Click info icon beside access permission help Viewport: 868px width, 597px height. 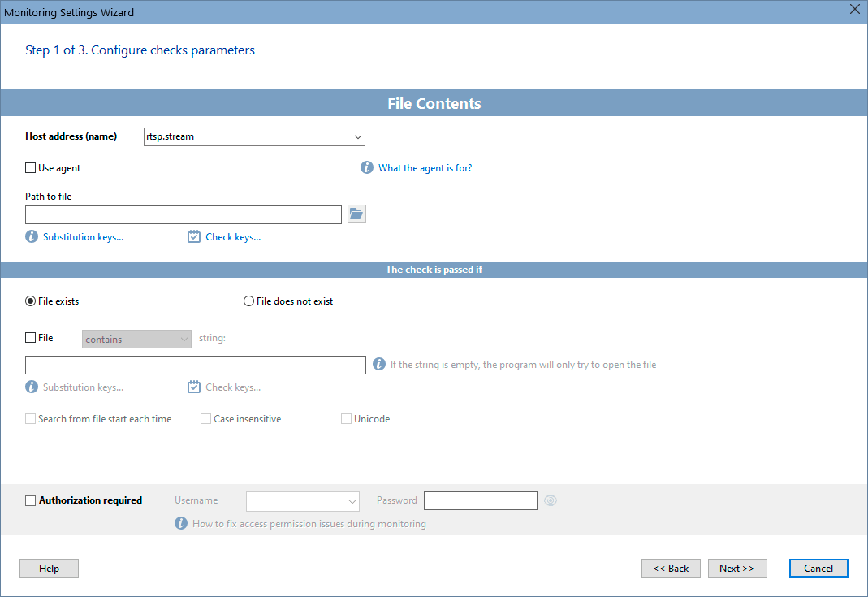(x=181, y=524)
